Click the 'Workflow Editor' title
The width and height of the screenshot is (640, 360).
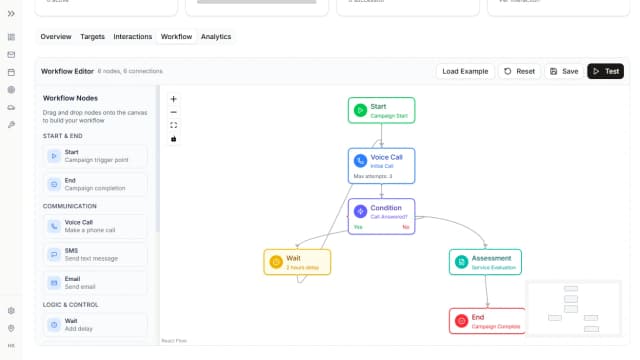pyautogui.click(x=67, y=71)
